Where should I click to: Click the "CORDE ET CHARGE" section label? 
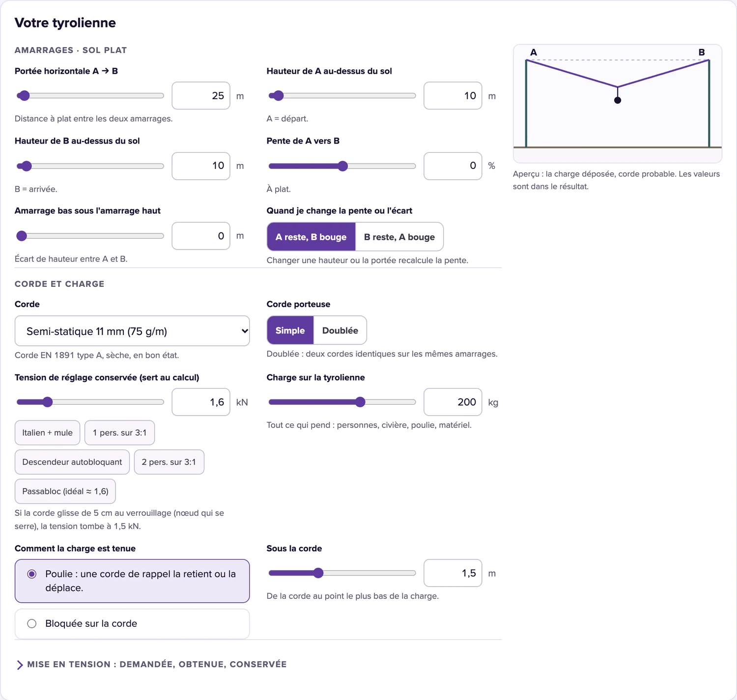(x=59, y=284)
